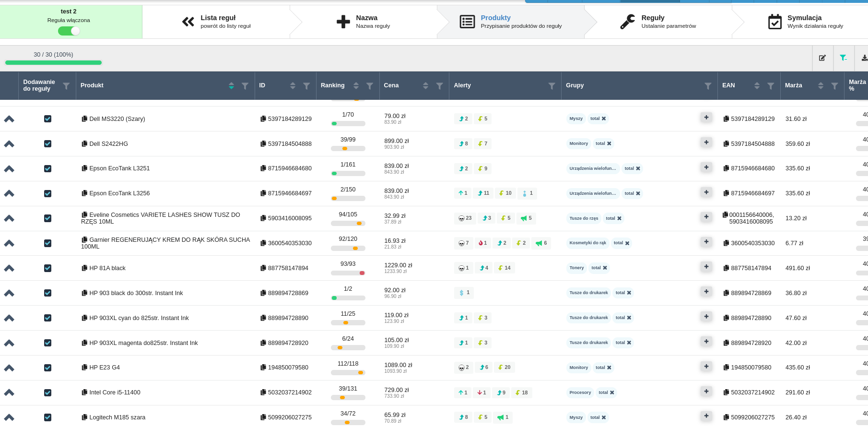Uncheck Epson EcoTank L3251 checkbox
This screenshot has width=868, height=428.
(x=47, y=168)
